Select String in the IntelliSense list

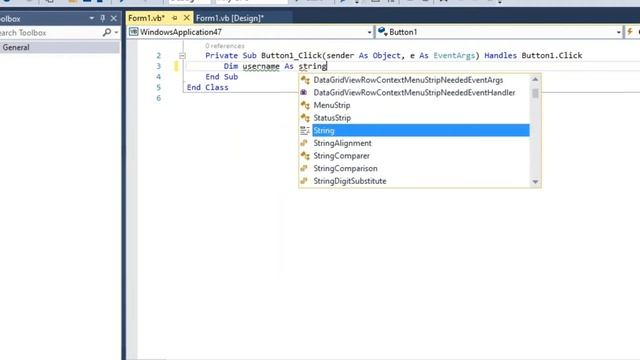420,131
